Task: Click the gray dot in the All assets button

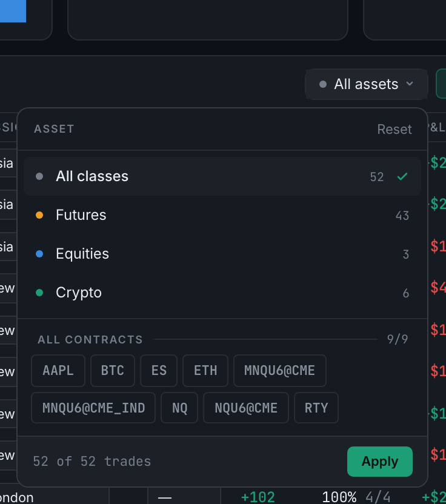Action: (323, 84)
